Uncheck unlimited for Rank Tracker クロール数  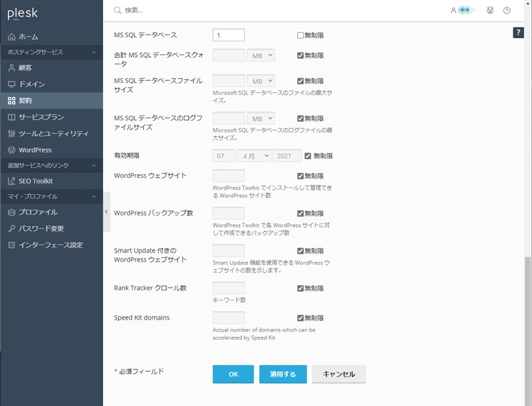301,288
